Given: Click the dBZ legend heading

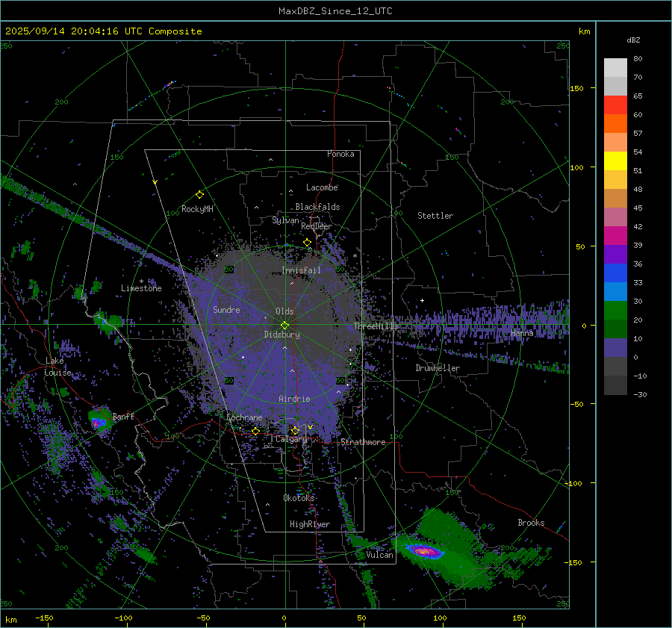Looking at the screenshot, I should (633, 40).
